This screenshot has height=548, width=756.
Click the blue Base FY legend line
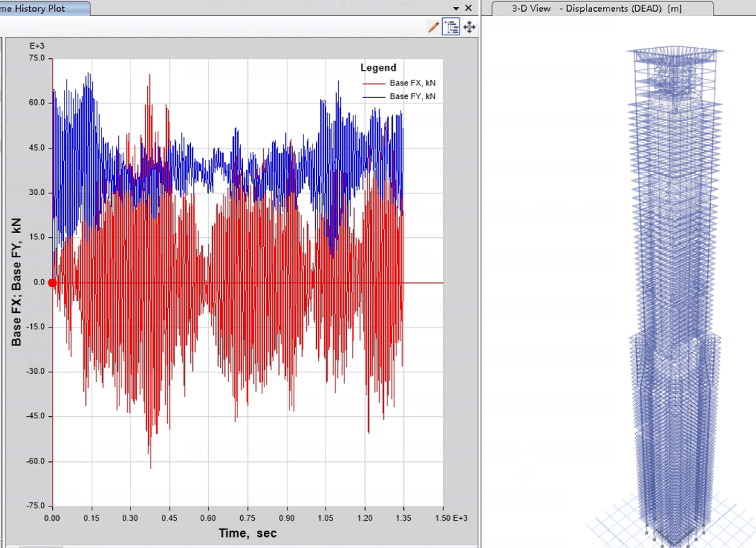pos(373,97)
